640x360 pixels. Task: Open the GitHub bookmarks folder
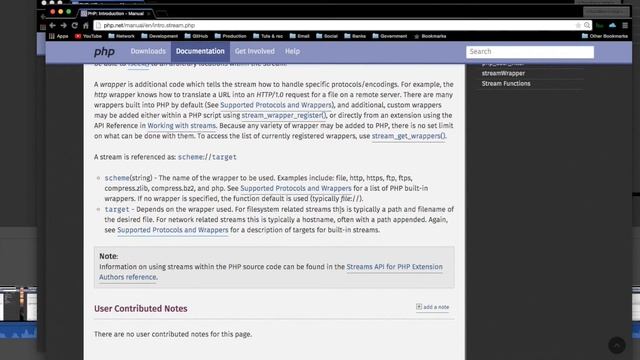tap(196, 36)
